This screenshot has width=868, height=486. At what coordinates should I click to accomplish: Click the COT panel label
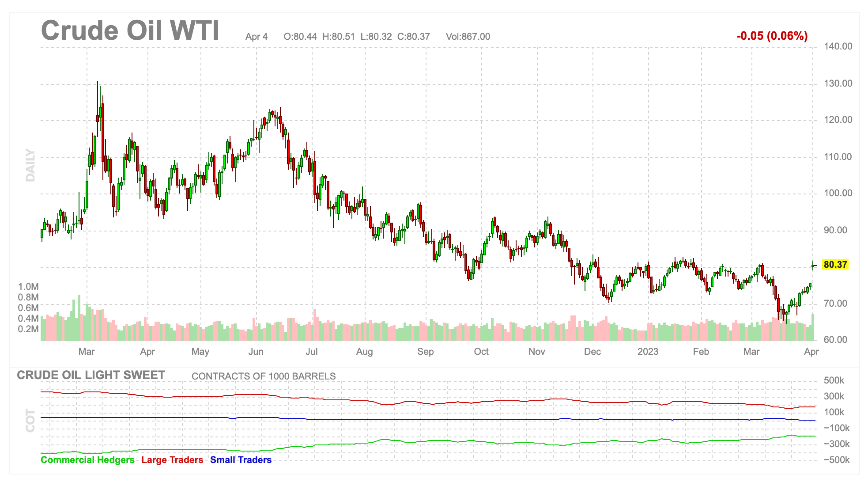(30, 420)
